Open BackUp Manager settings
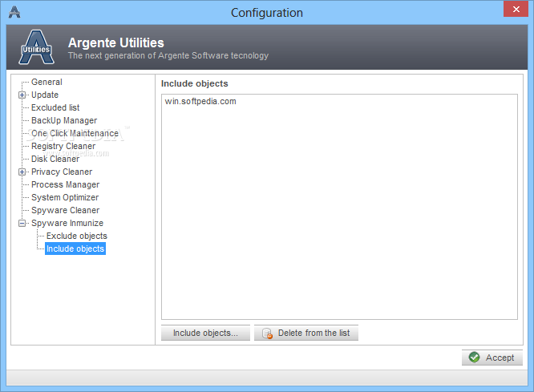The image size is (534, 392). click(x=64, y=120)
